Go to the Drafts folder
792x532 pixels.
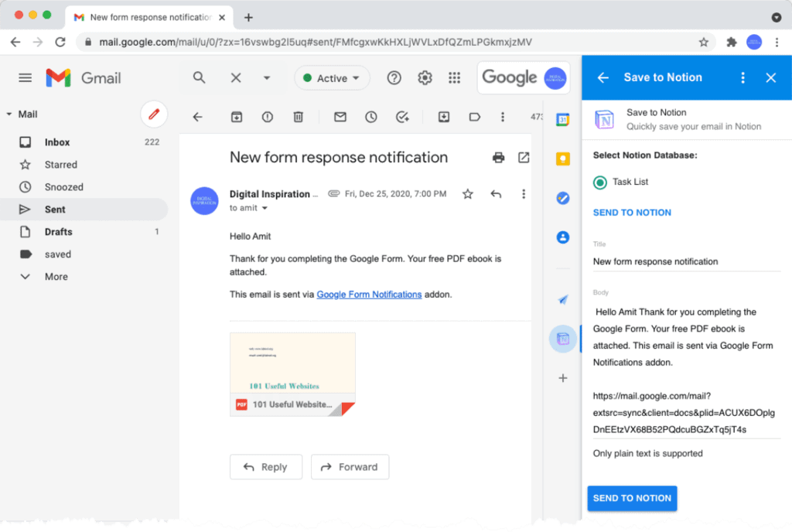click(x=58, y=232)
